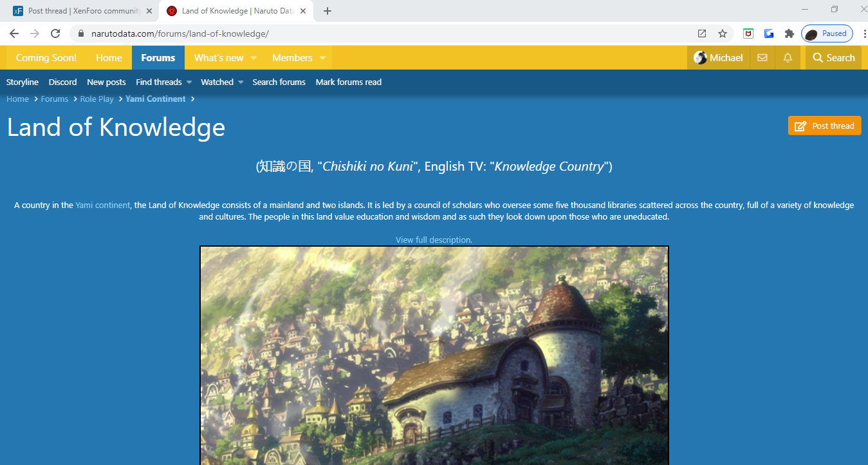This screenshot has height=465, width=868.
Task: Open the Storyline link
Action: point(23,82)
